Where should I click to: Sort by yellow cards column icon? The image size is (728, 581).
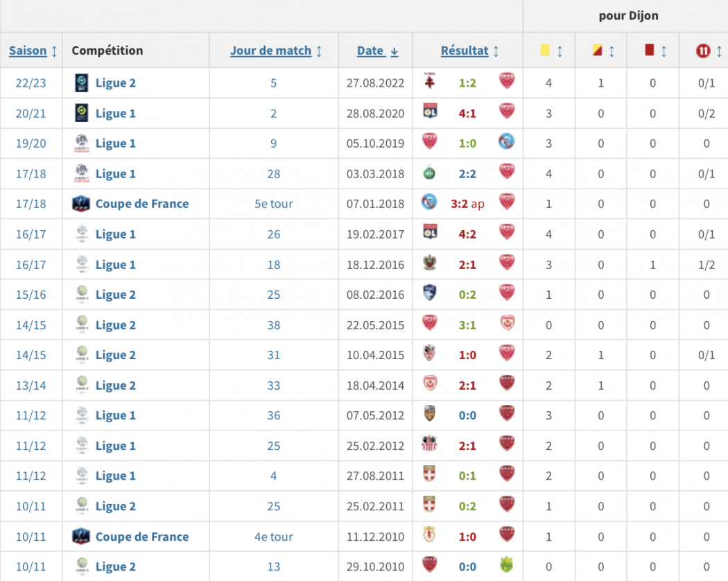click(x=545, y=50)
